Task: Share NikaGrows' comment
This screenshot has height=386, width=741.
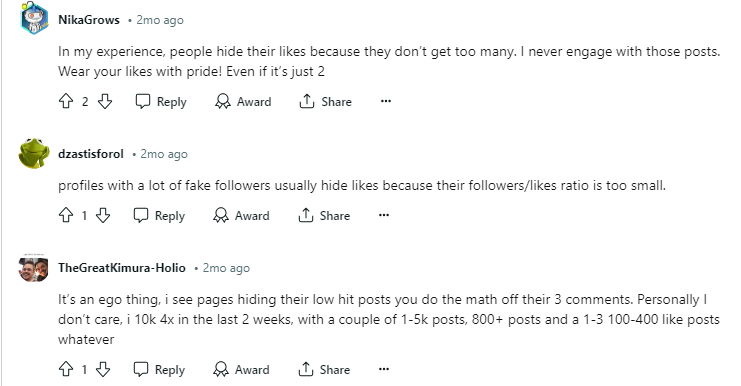Action: pos(326,102)
